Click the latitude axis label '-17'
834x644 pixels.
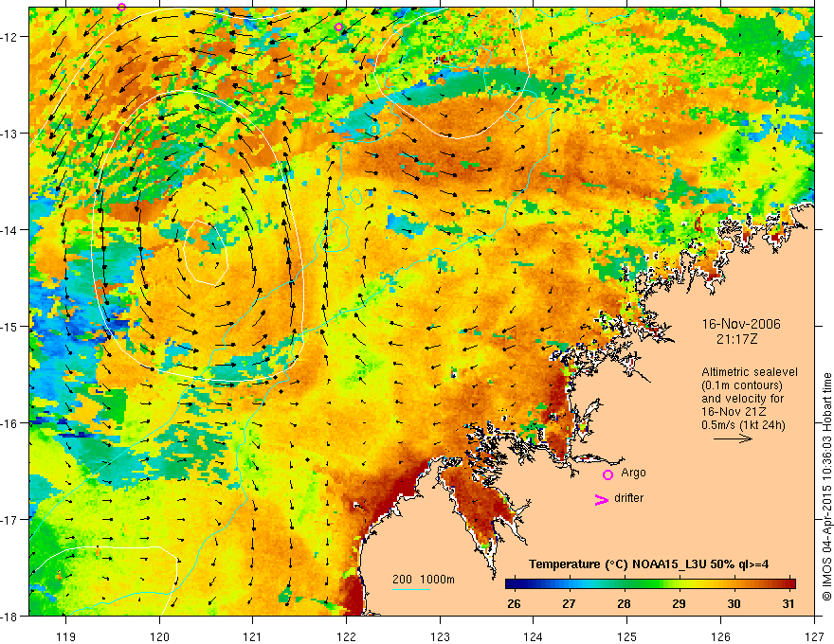coord(9,519)
